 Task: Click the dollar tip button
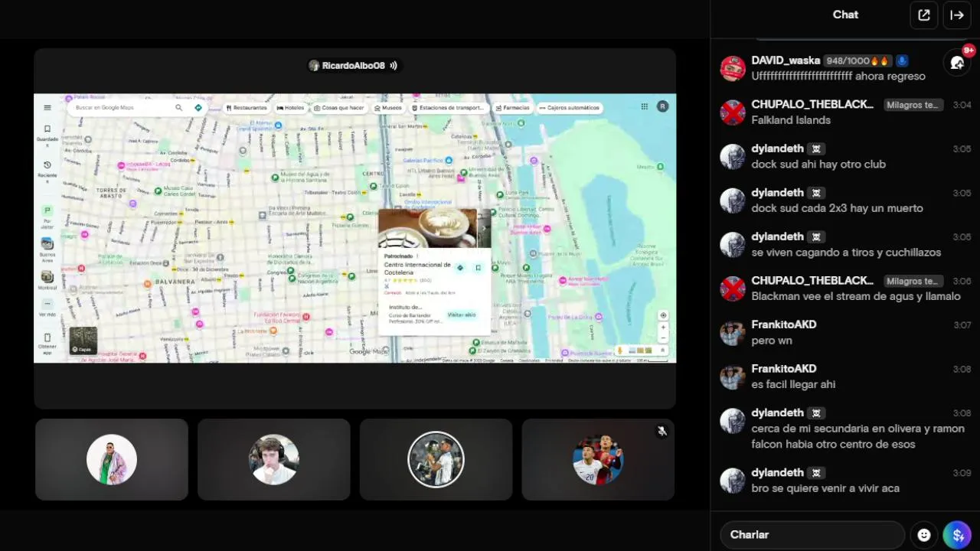coord(957,535)
